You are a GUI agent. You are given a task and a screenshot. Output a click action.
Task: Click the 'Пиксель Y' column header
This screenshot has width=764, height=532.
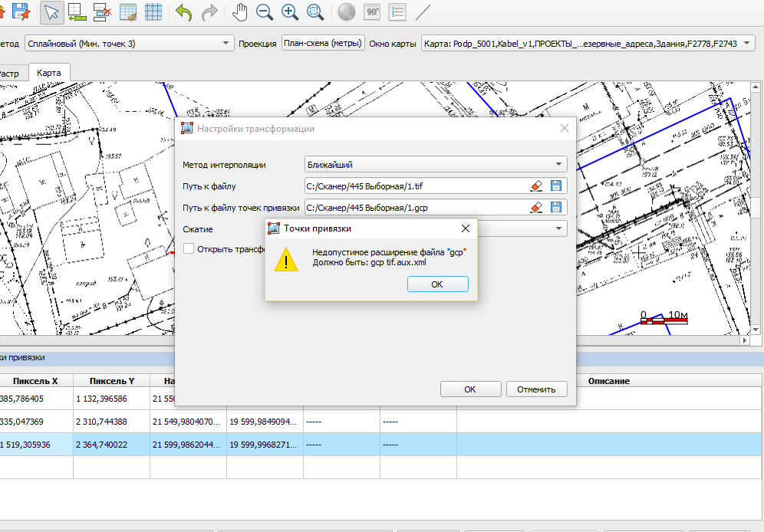(x=111, y=381)
